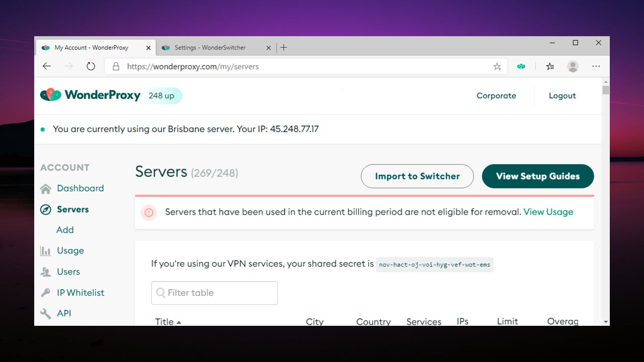The height and width of the screenshot is (362, 644).
Task: Open the WonderSwitcher extension icon
Action: 521,66
